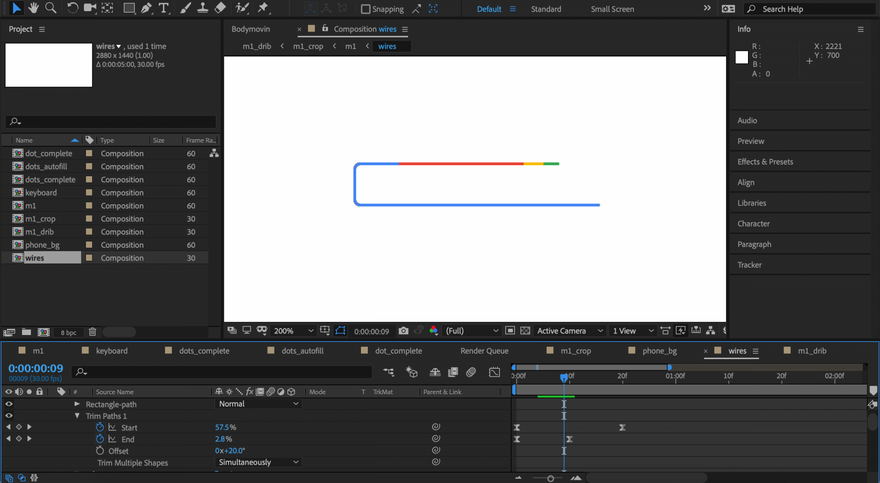Select the Clone Stamp tool
The width and height of the screenshot is (880, 483).
(x=203, y=8)
